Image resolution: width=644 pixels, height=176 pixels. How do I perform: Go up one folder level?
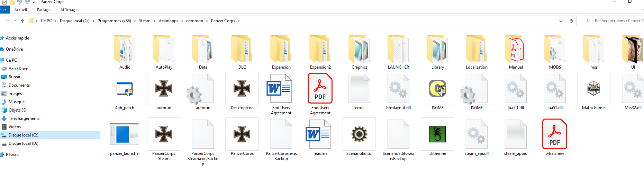22,21
